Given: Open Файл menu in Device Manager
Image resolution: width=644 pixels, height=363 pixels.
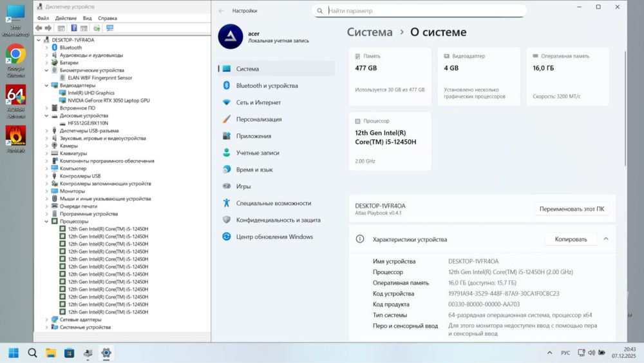Looking at the screenshot, I should pyautogui.click(x=43, y=18).
